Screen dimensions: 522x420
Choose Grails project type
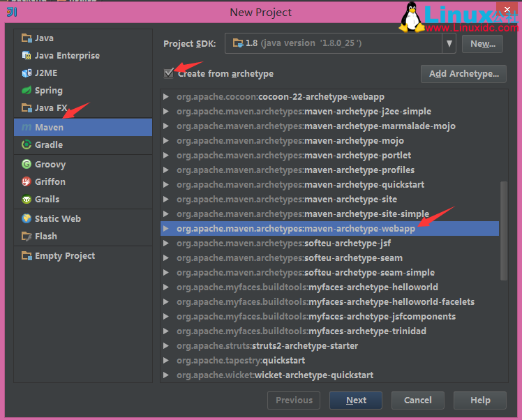point(83,199)
